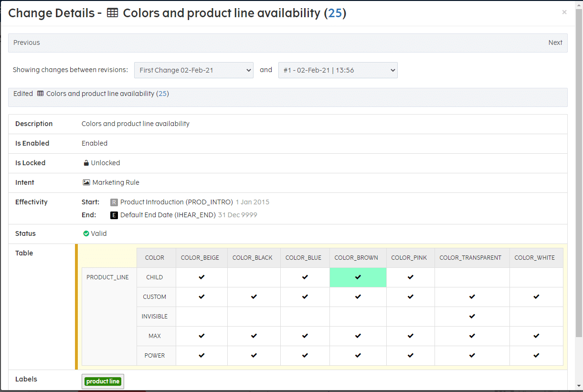Image resolution: width=583 pixels, height=392 pixels.
Task: Toggle the CHILD / COLOR_BEIGE checkmark
Action: coord(201,277)
